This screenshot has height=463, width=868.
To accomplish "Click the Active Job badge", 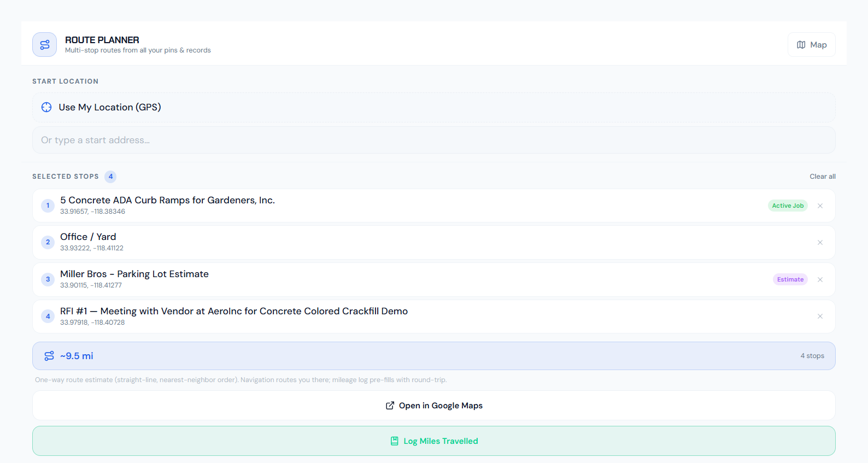I will click(788, 206).
